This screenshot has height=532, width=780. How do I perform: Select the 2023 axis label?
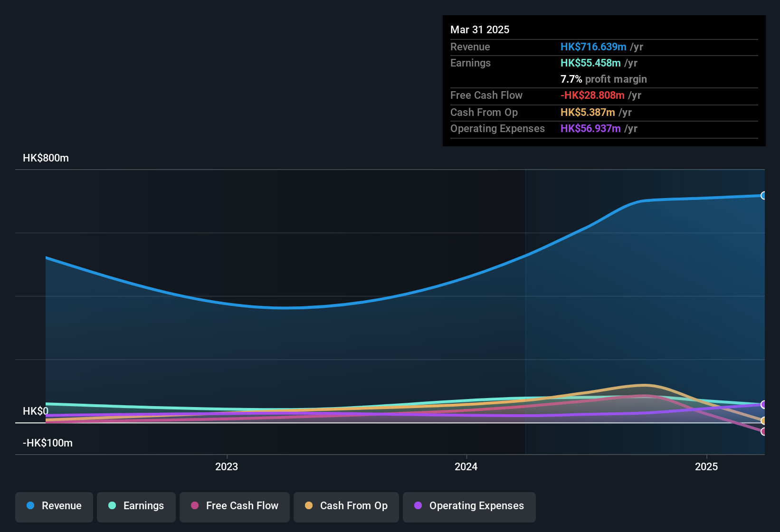click(x=227, y=466)
